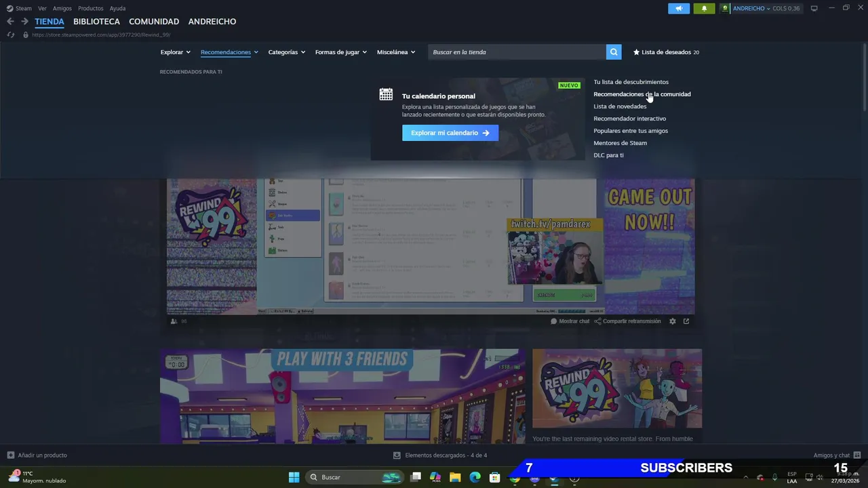Image resolution: width=868 pixels, height=488 pixels.
Task: Click the ANDREICHO avatar
Action: click(726, 8)
